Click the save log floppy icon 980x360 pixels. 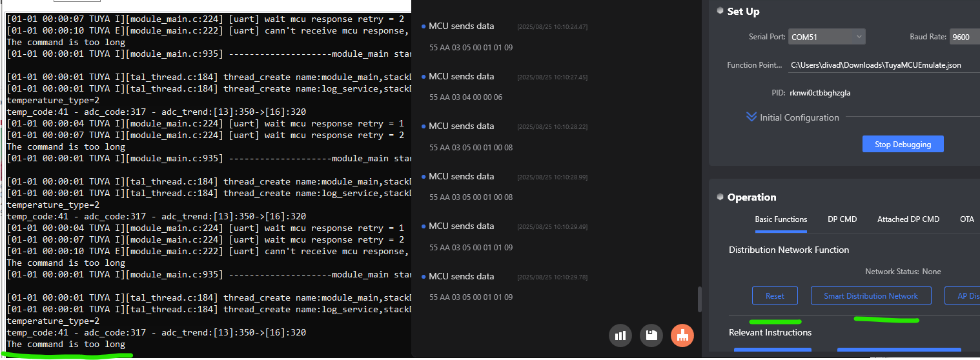pyautogui.click(x=651, y=335)
